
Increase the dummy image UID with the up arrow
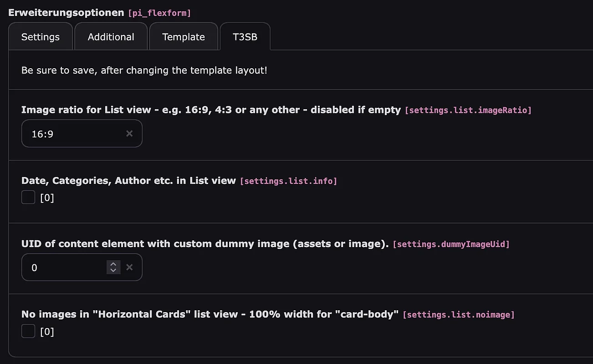(x=113, y=264)
